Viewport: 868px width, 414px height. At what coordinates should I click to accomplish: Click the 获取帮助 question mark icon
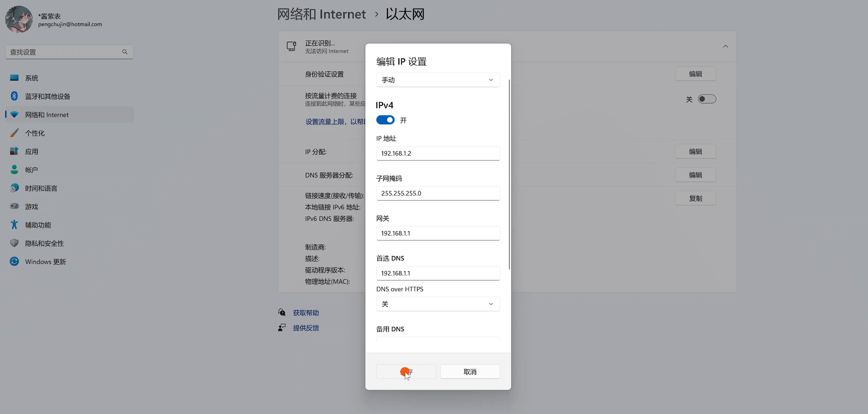pyautogui.click(x=282, y=312)
